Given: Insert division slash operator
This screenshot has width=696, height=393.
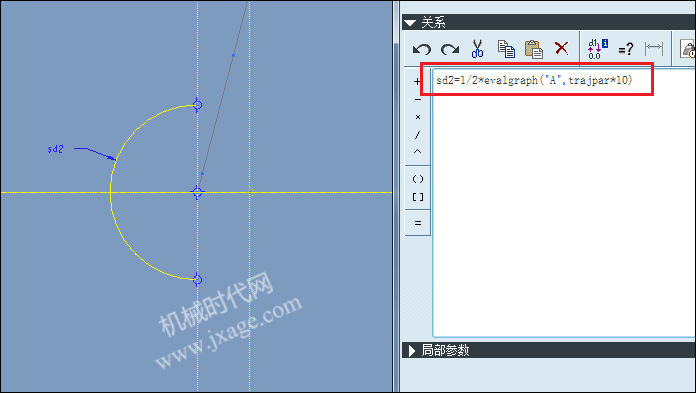Looking at the screenshot, I should pos(417,135).
